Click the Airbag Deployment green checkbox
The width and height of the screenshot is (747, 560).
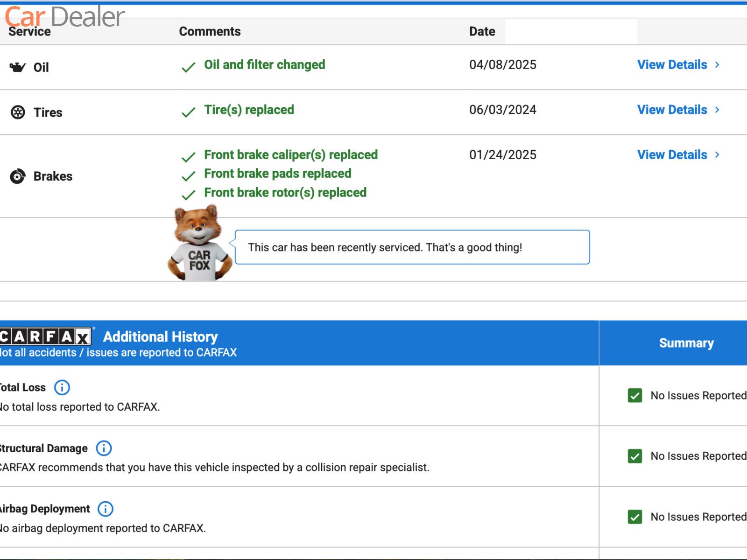click(635, 517)
